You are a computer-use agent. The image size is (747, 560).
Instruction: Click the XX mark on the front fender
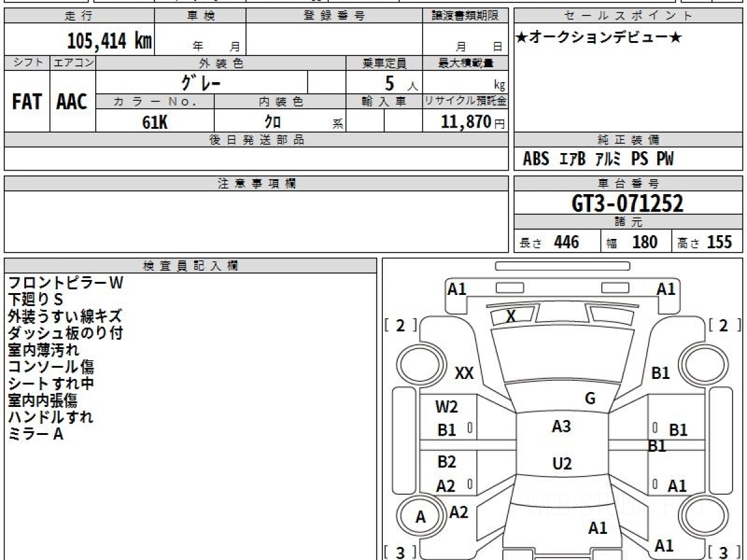[x=464, y=373]
